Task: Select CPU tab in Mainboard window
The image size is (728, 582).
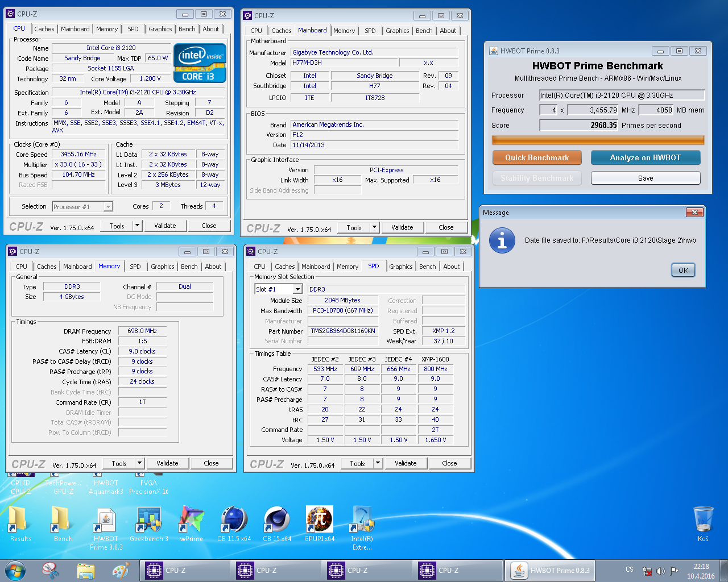Action: click(256, 31)
